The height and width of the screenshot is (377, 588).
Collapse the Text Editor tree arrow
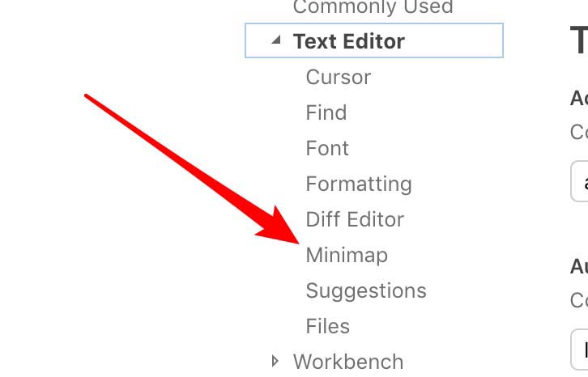click(276, 40)
